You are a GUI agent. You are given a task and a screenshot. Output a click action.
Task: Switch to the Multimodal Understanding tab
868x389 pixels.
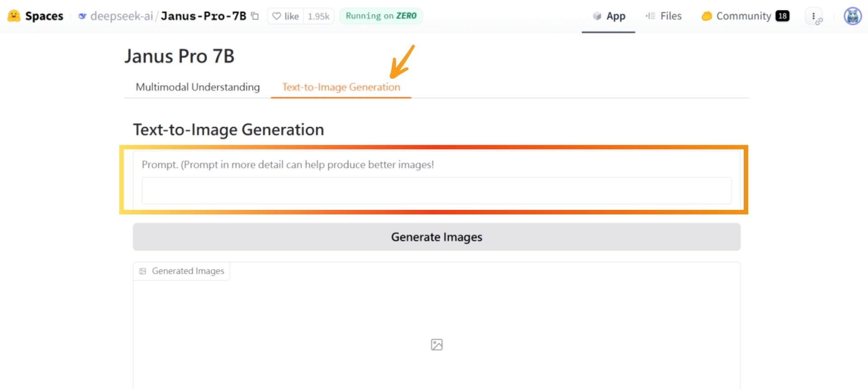click(198, 87)
